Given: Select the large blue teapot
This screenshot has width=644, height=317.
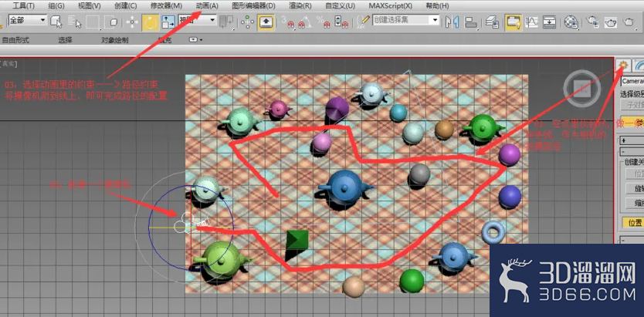Looking at the screenshot, I should tap(345, 188).
